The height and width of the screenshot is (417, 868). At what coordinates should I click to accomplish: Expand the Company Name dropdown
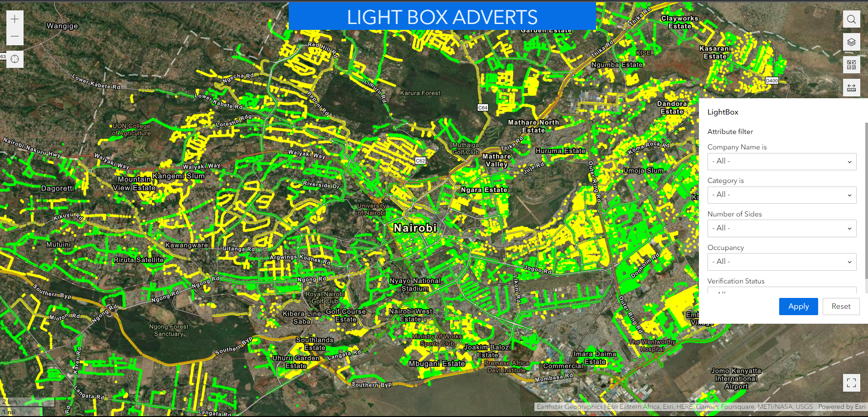pos(781,162)
